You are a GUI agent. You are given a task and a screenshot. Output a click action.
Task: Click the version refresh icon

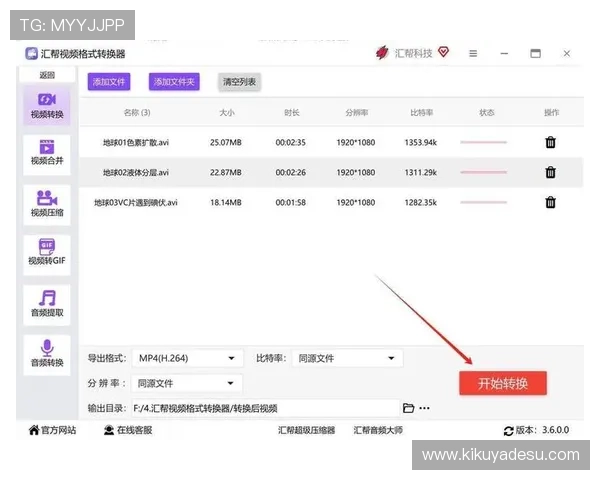pyautogui.click(x=509, y=431)
